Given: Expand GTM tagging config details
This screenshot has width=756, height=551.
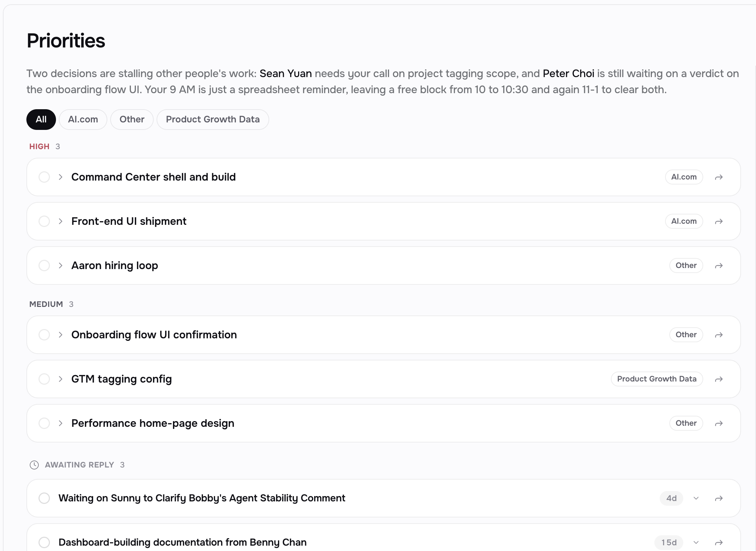Looking at the screenshot, I should [x=61, y=379].
